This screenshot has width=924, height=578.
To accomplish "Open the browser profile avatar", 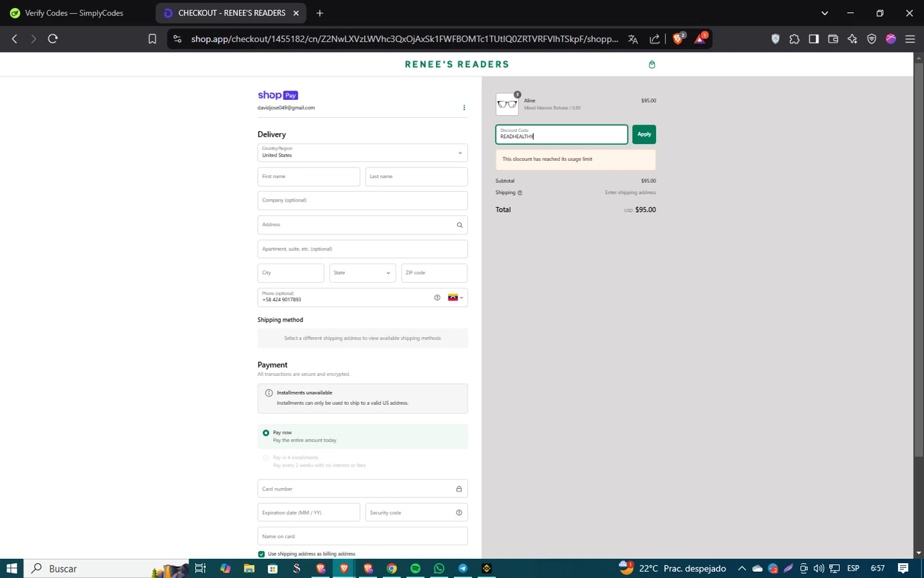I will click(891, 39).
